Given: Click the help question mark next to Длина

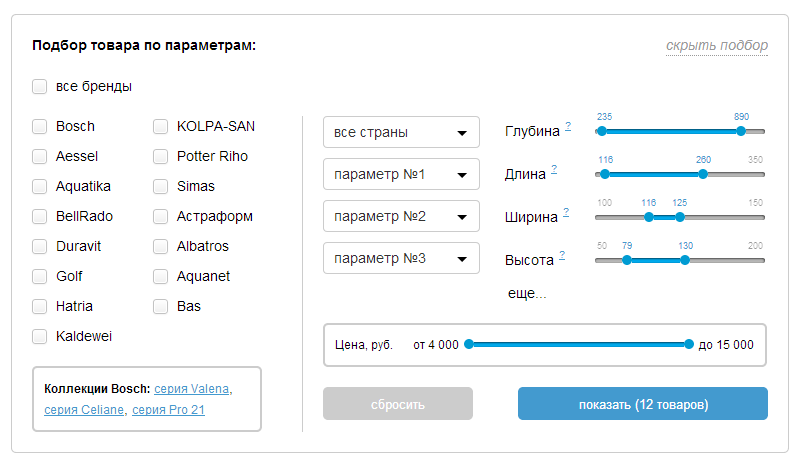Looking at the screenshot, I should [554, 169].
